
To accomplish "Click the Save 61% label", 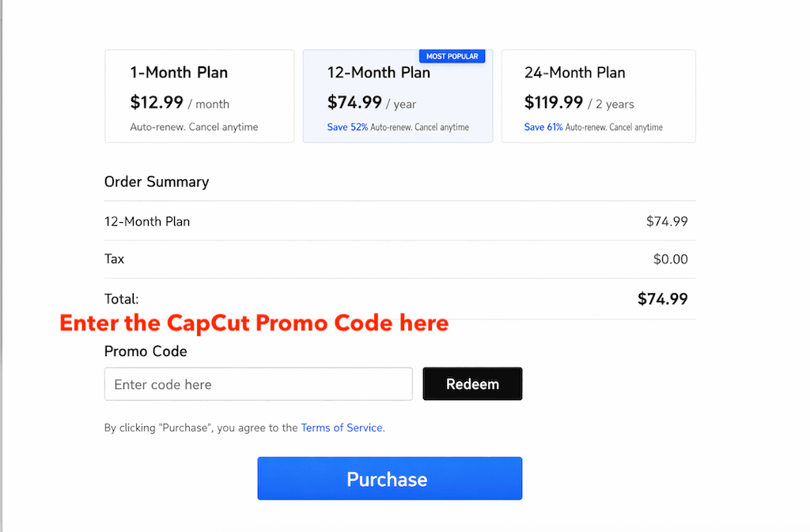I will tap(543, 126).
